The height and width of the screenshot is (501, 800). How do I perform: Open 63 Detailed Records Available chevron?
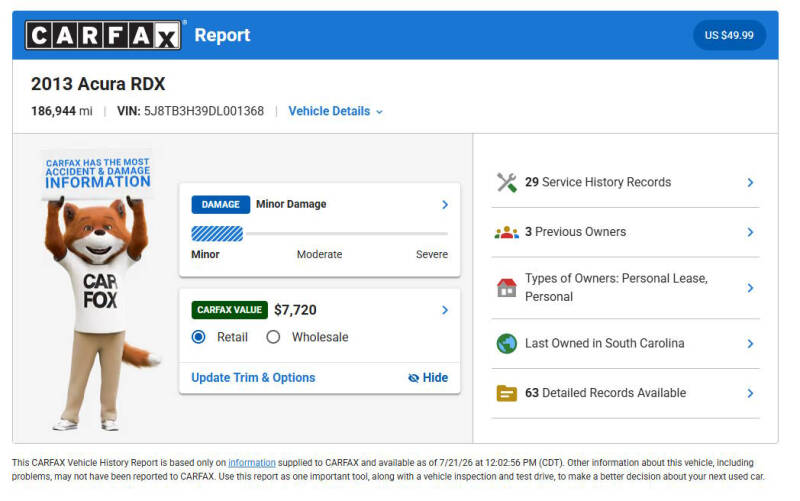coord(751,393)
